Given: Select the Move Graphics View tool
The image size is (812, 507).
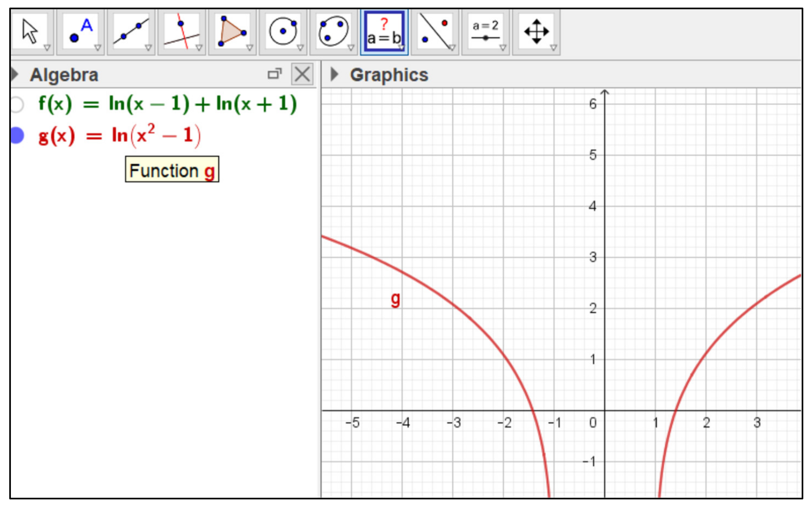Looking at the screenshot, I should point(536,32).
